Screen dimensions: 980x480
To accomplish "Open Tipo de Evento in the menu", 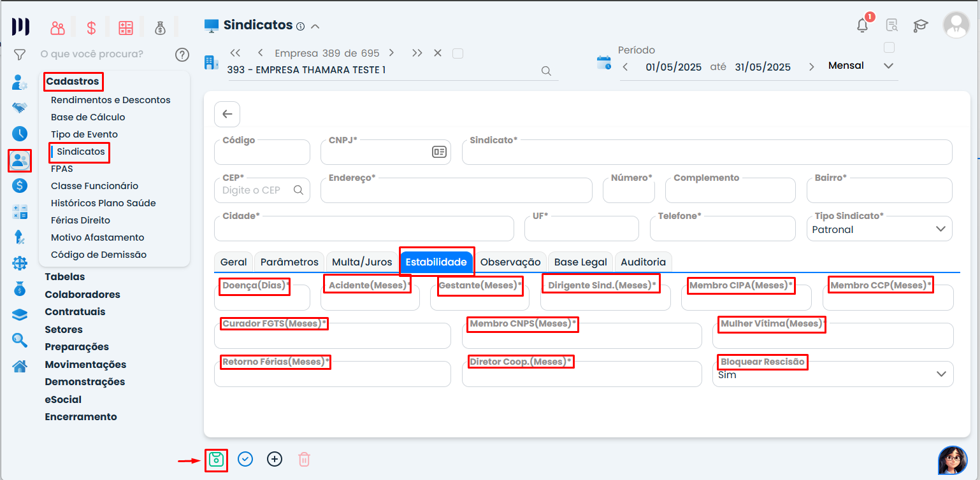I will click(x=84, y=134).
